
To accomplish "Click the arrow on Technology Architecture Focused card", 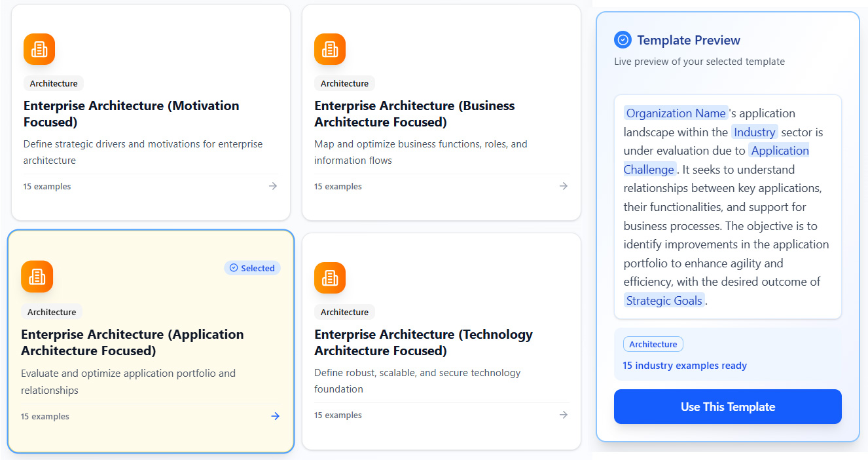I will coord(564,415).
